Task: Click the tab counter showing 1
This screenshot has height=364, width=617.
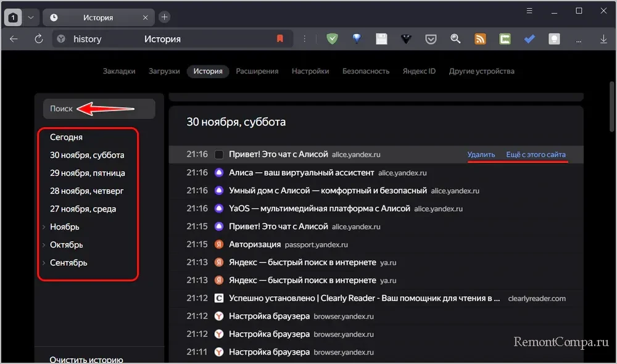Action: [13, 18]
